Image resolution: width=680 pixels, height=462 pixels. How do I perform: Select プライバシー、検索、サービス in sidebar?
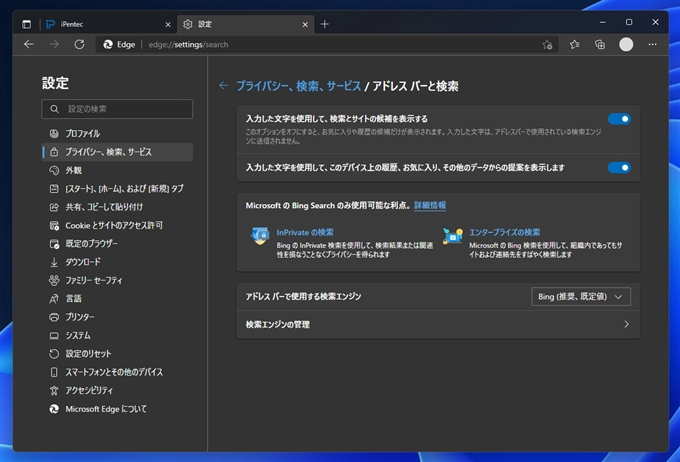click(117, 152)
